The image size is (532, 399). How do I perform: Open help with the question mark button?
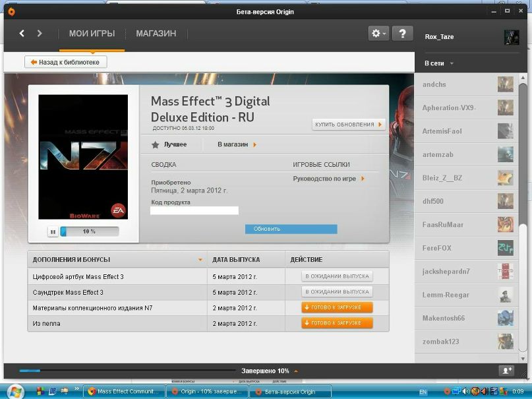(402, 33)
